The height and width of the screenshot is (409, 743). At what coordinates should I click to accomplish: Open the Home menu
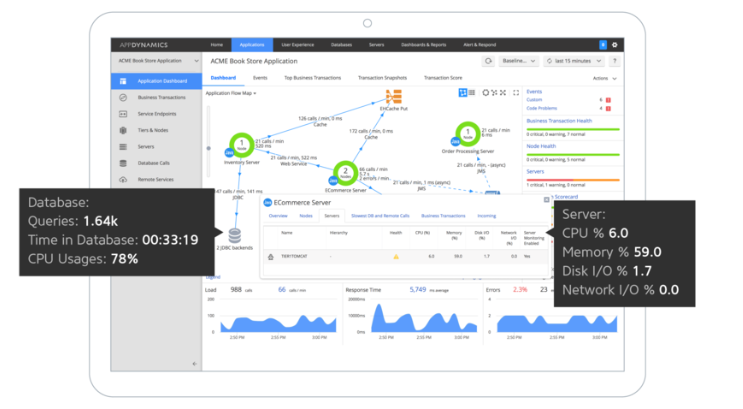pyautogui.click(x=217, y=45)
